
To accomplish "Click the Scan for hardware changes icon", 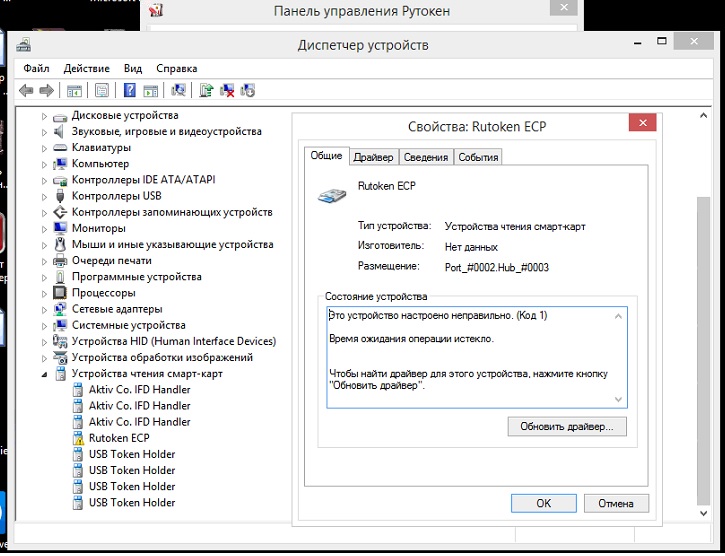I will [179, 91].
